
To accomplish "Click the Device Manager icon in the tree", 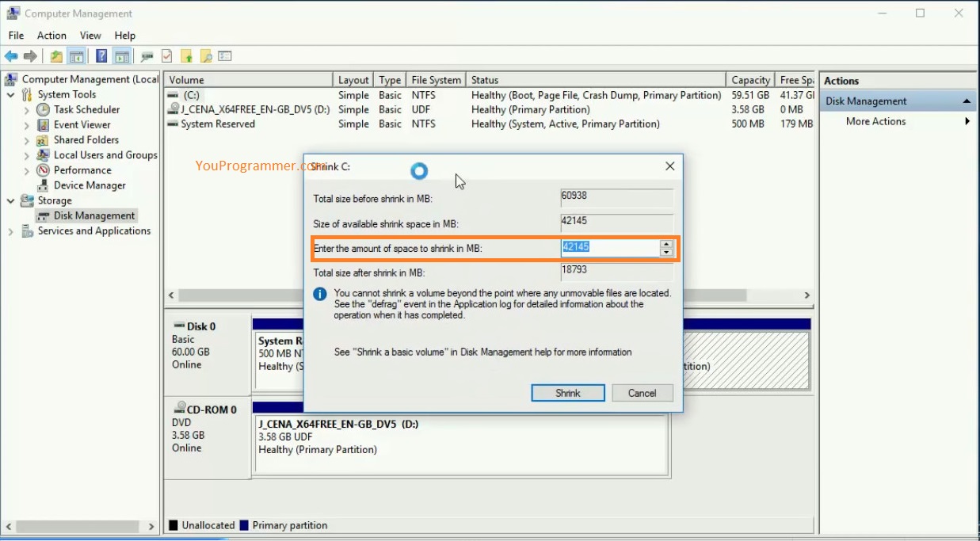I will point(44,185).
